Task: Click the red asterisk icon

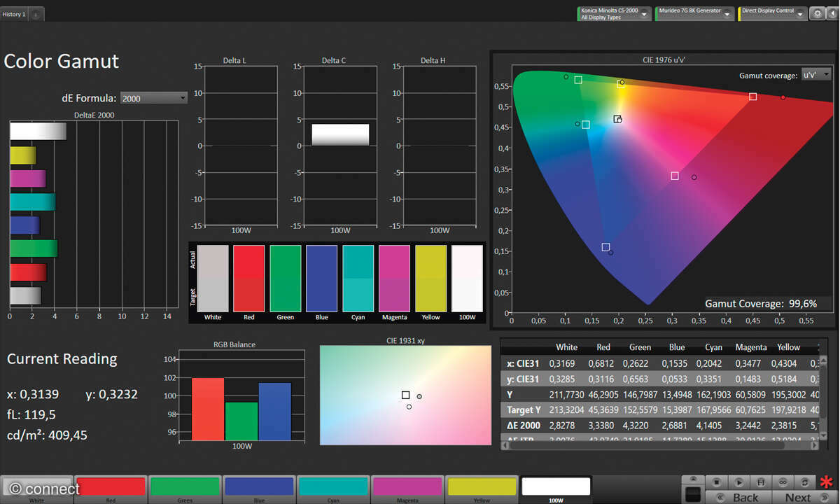Action: 827,483
